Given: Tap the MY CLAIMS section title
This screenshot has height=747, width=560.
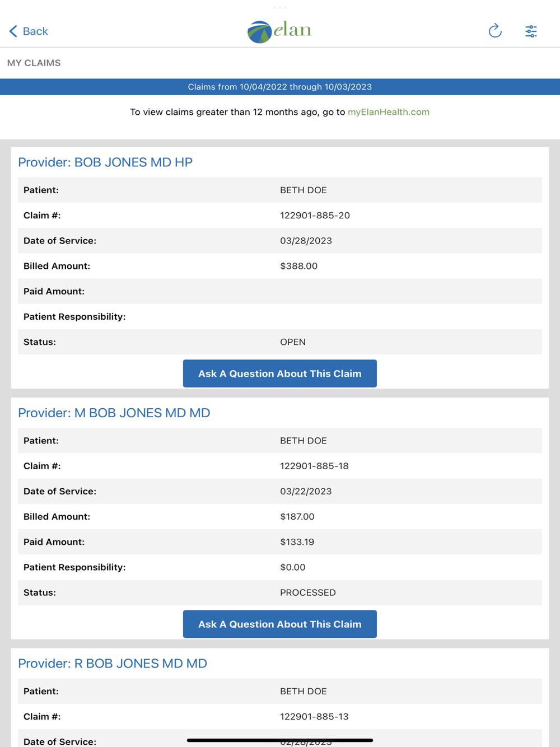Looking at the screenshot, I should (34, 63).
